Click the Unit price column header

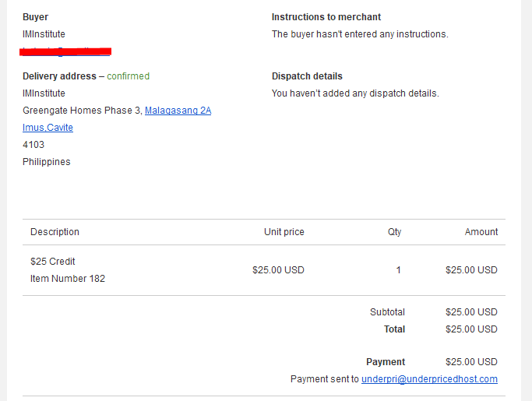284,232
